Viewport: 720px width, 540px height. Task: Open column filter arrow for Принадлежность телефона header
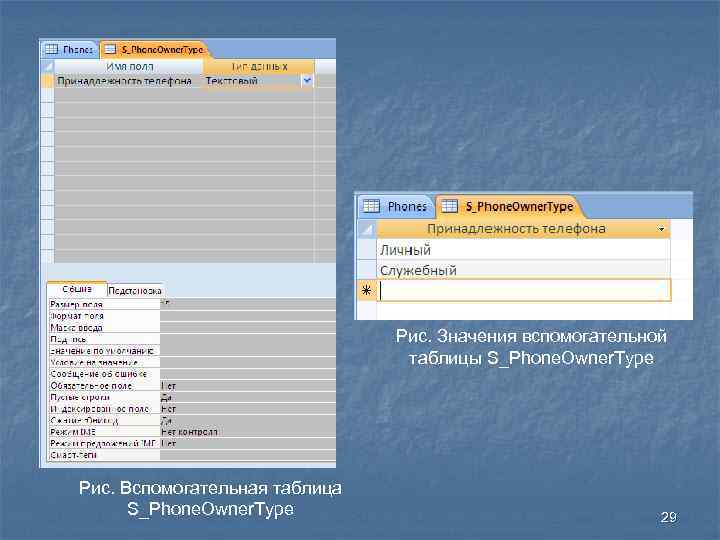[661, 229]
